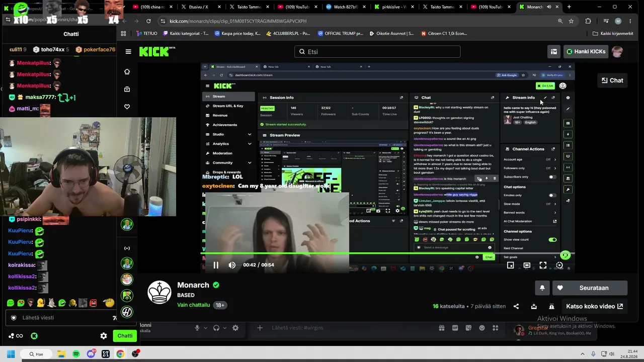
Task: Focus the Etsi search field
Action: (x=376, y=51)
